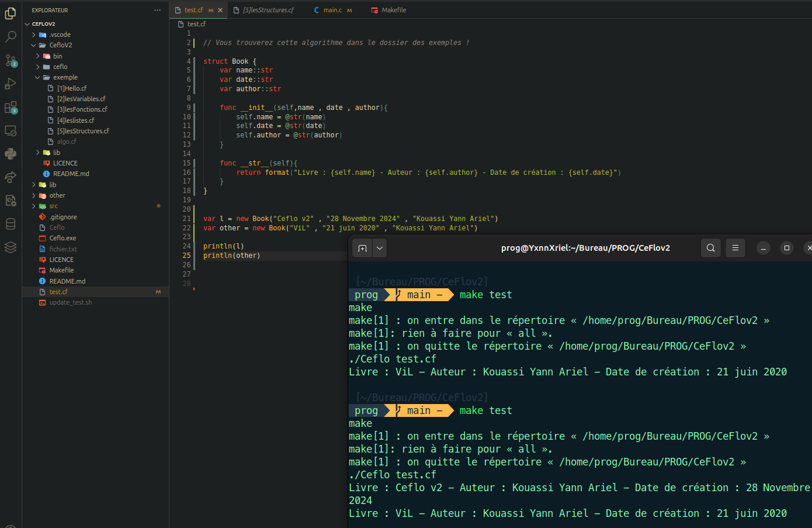Screen dimensions: 812x528
Task: Click the terminal search icon
Action: pyautogui.click(x=710, y=248)
